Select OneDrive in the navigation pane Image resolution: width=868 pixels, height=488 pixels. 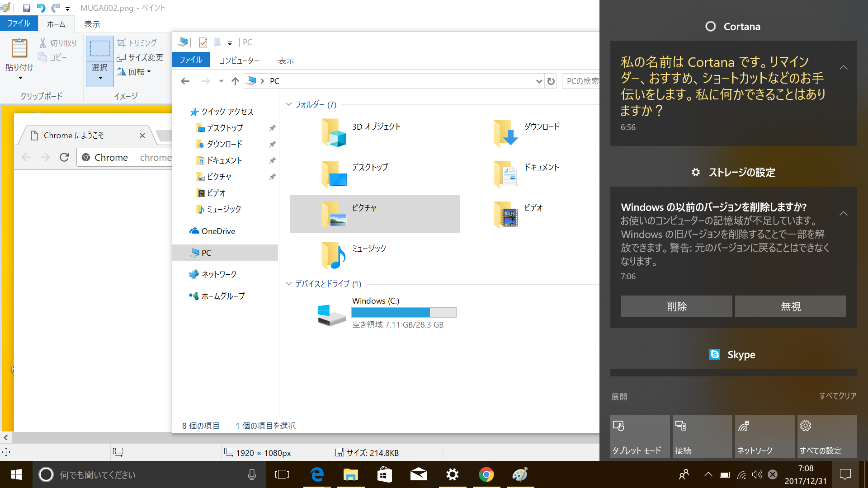click(218, 231)
